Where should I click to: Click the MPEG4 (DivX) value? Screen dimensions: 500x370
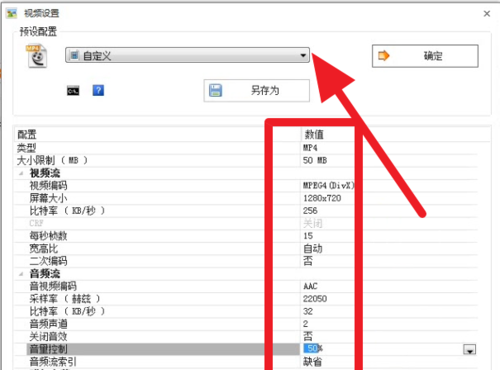point(329,186)
